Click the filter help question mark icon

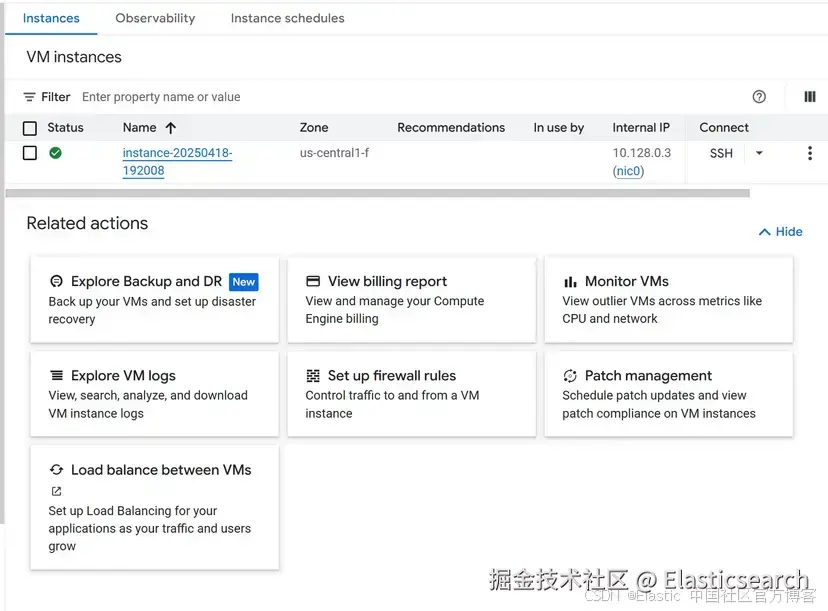point(759,97)
